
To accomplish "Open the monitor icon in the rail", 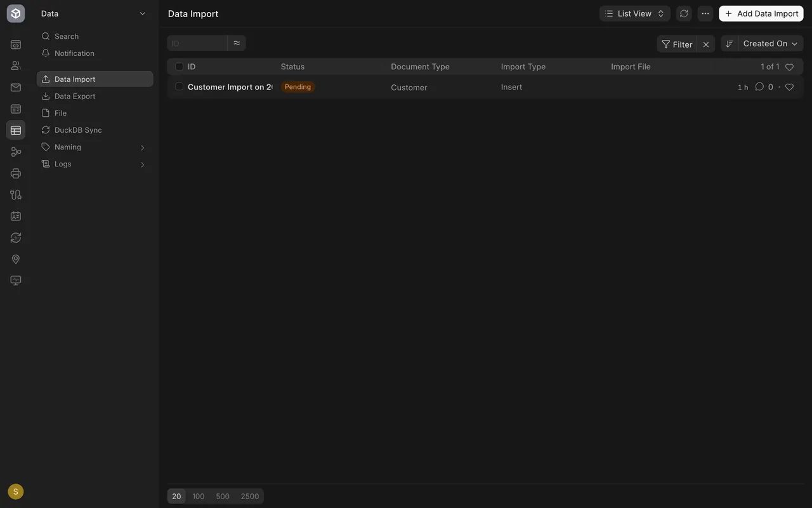I will 16,281.
